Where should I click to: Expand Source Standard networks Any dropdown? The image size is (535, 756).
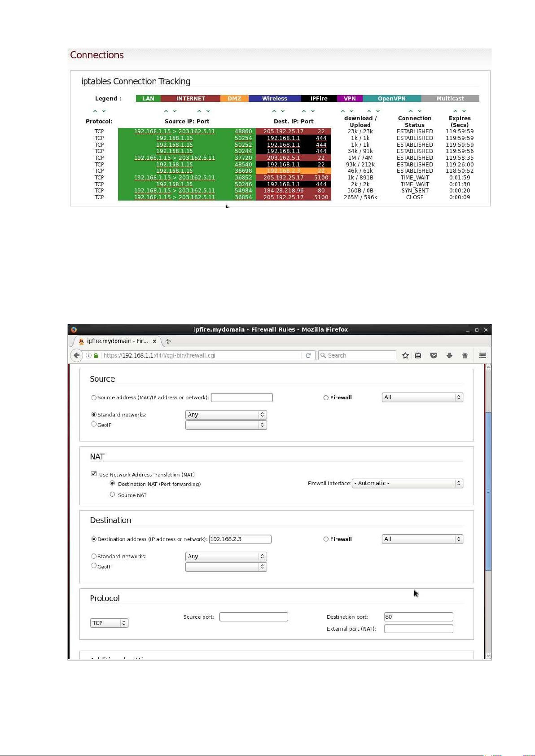[226, 415]
